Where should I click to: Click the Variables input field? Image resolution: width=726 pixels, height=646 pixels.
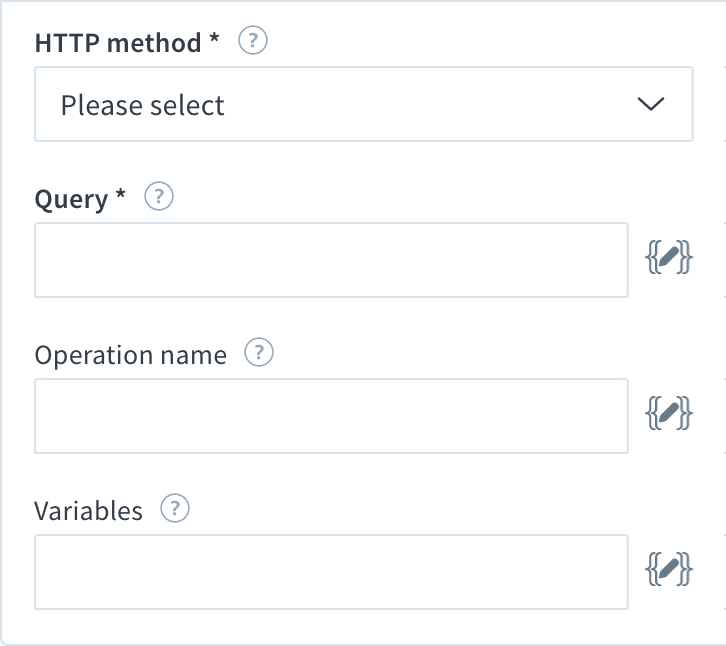(x=331, y=572)
